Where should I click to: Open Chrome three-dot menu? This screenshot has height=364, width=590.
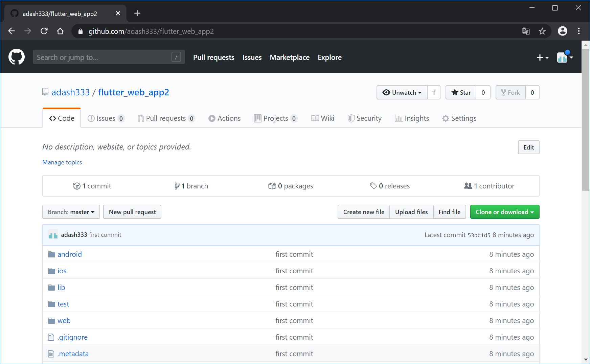point(579,31)
